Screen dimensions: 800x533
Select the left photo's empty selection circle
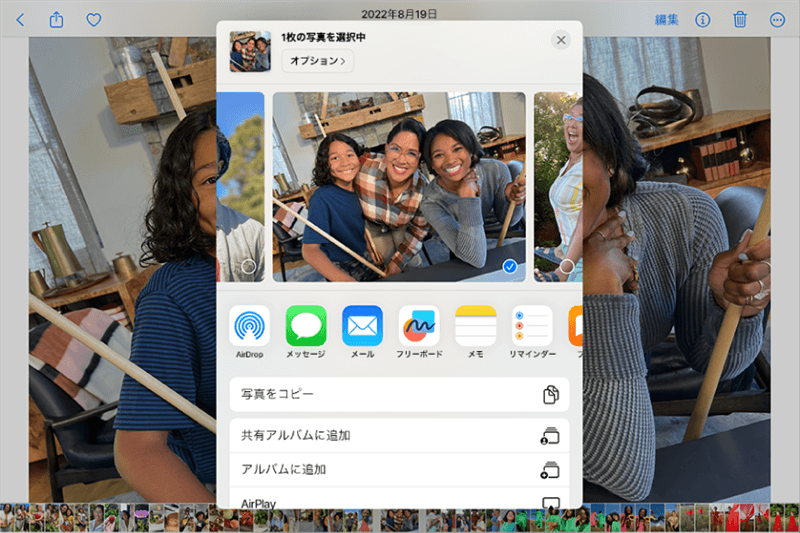[248, 266]
